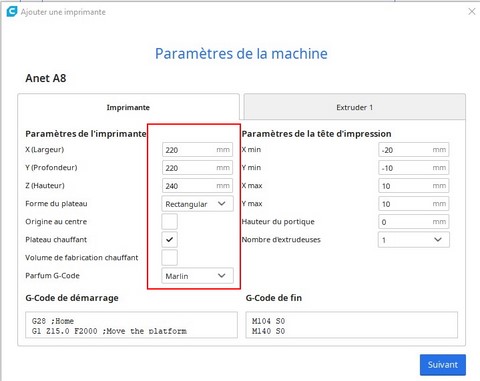Select the Y (Profondeur) value field
The width and height of the screenshot is (480, 381).
pyautogui.click(x=197, y=168)
